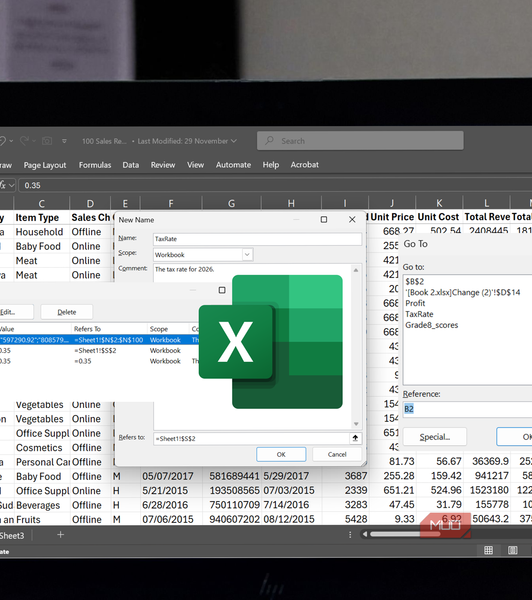The width and height of the screenshot is (532, 600).
Task: Select column G header
Action: [232, 204]
